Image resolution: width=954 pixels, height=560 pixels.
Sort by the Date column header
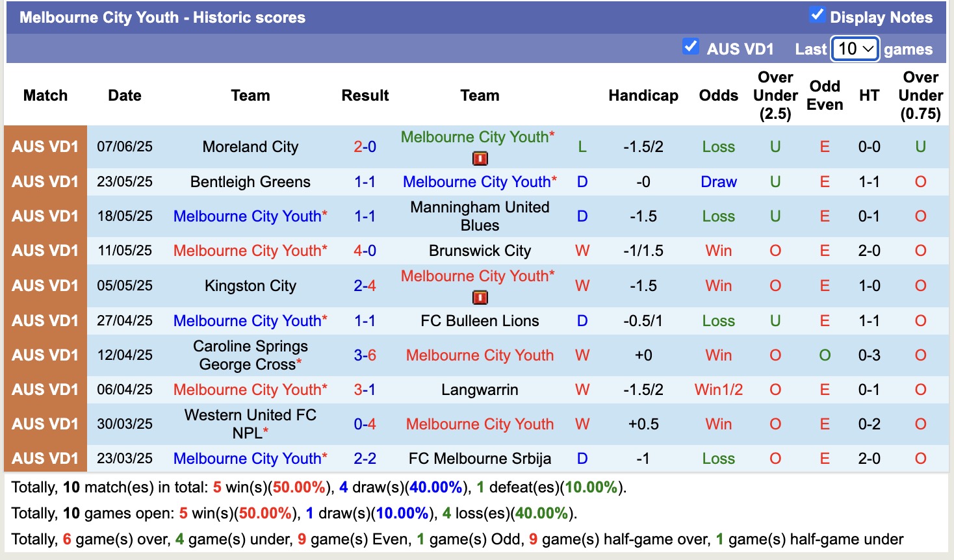(124, 95)
